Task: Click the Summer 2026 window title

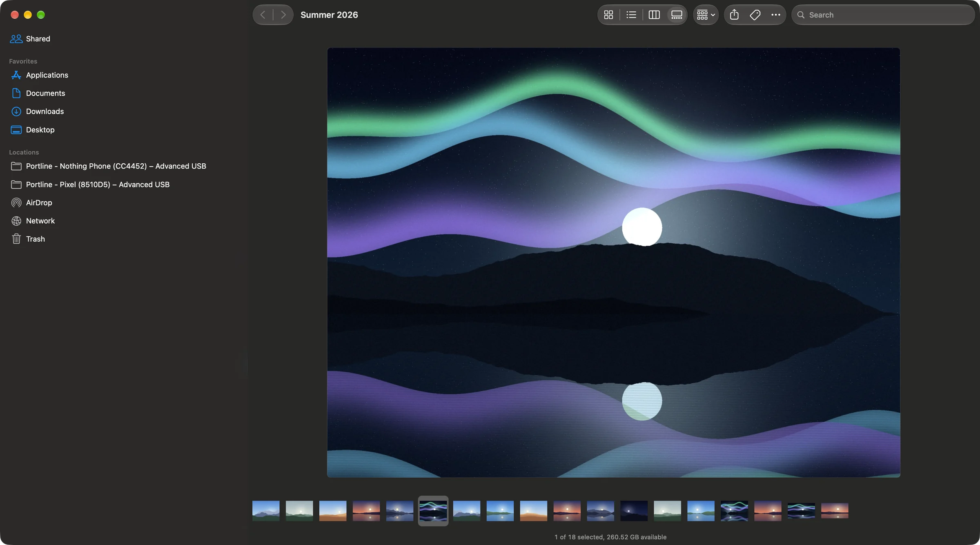Action: point(329,15)
